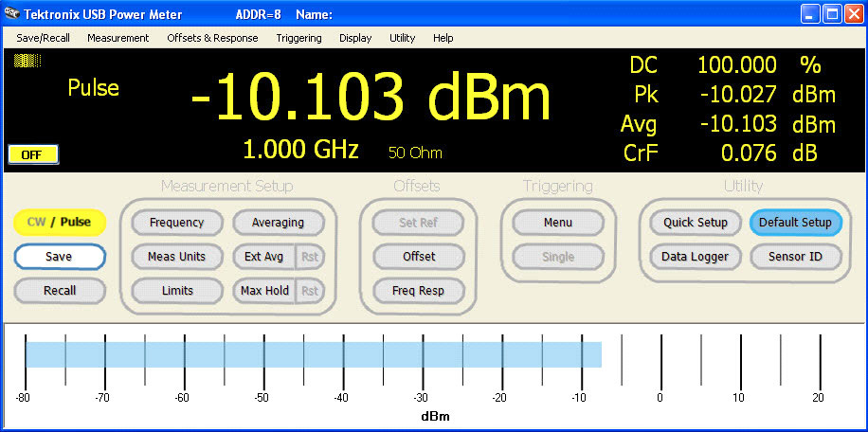This screenshot has width=868, height=432.
Task: Open the Measurement menu
Action: [x=118, y=38]
